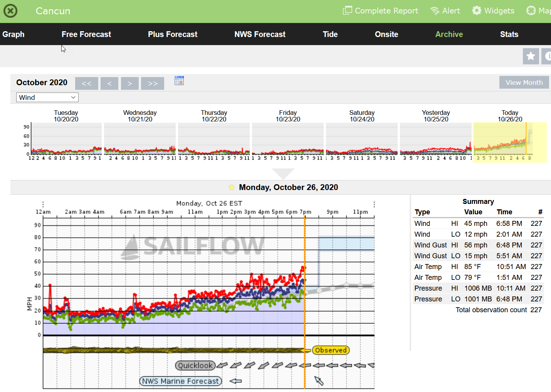Go to next period with > button

(130, 83)
